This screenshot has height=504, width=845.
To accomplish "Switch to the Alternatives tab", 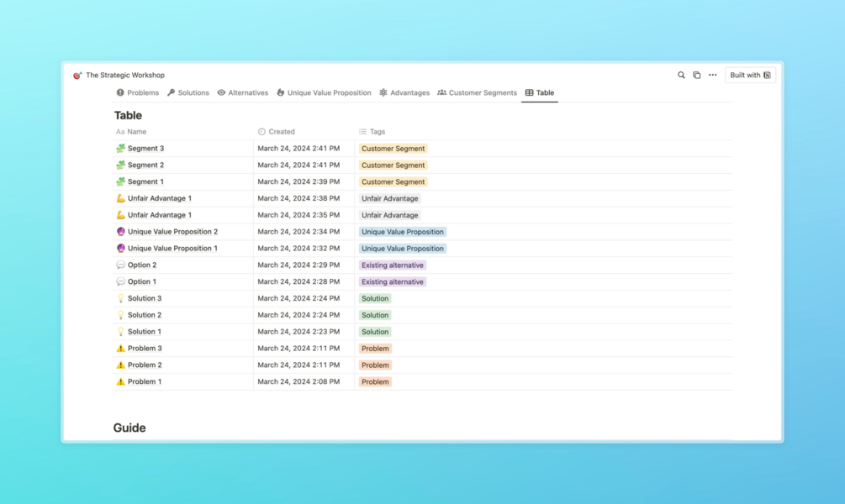I will 242,92.
